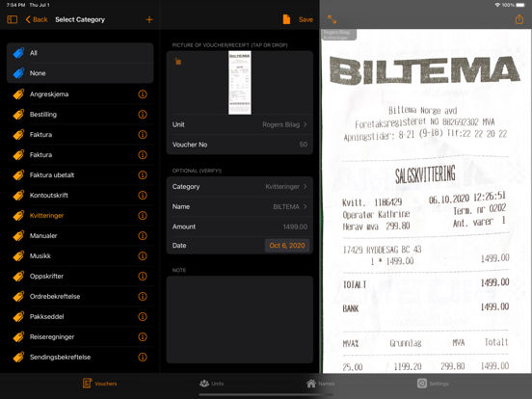This screenshot has height=399, width=532.
Task: Show info for Angreskjema category
Action: [143, 94]
